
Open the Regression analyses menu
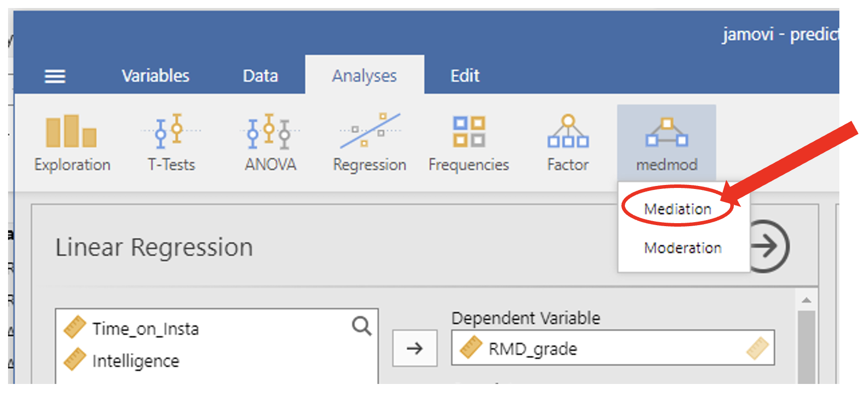[370, 143]
